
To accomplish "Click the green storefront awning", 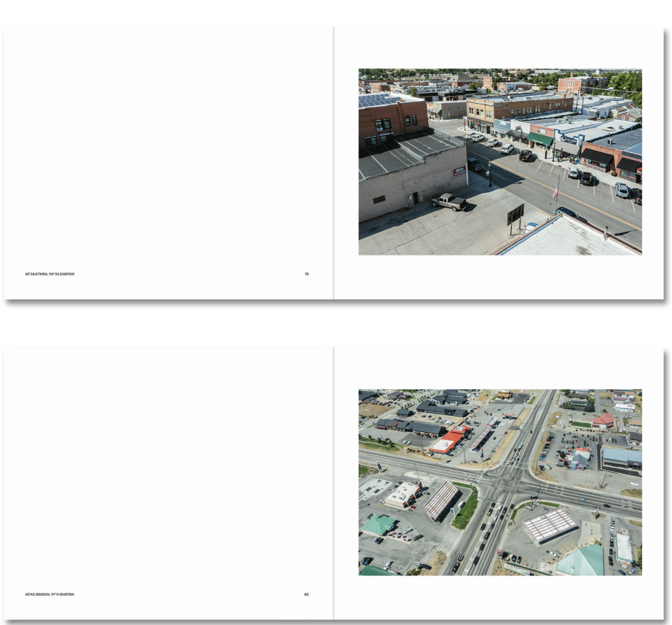I will [540, 139].
